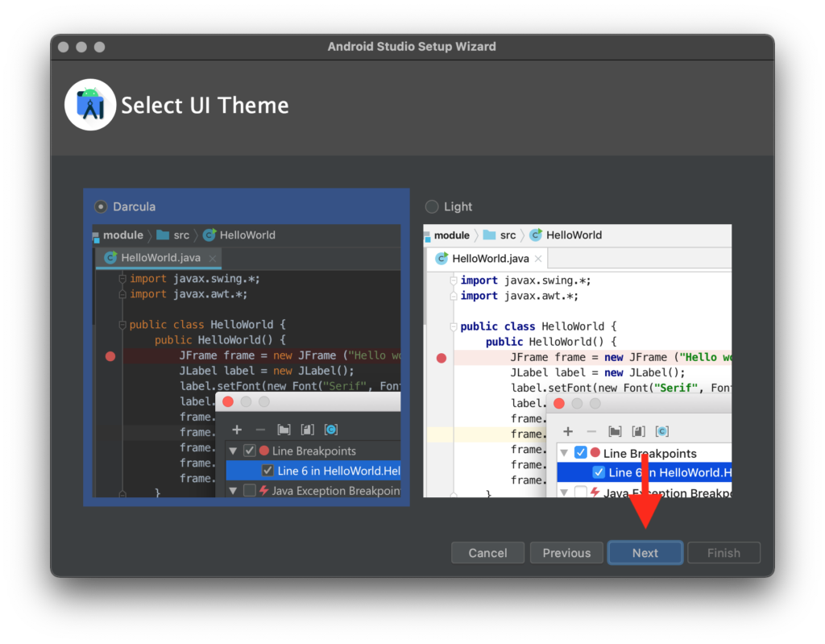Click the add breakpoint plus icon in Light preview
The image size is (825, 644).
pyautogui.click(x=568, y=431)
